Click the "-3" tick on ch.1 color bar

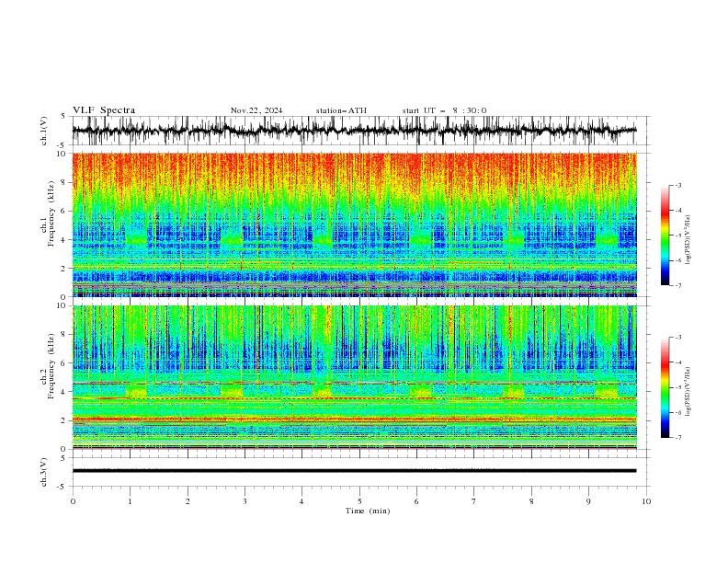point(677,185)
